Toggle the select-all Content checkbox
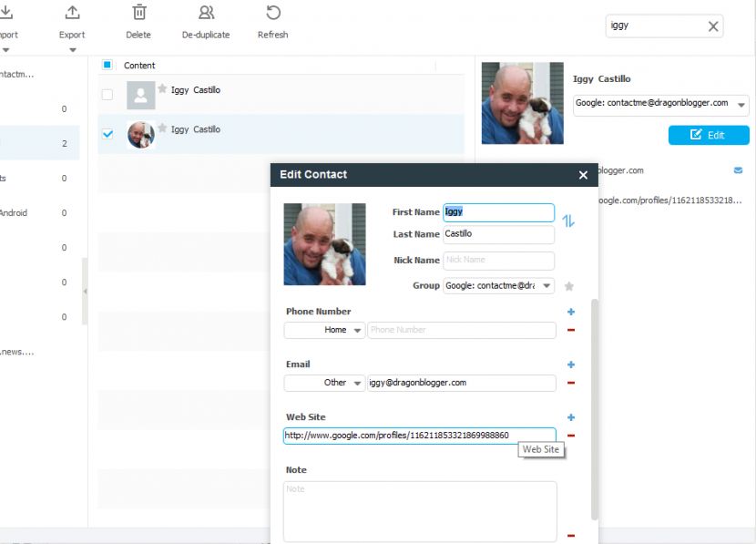756x544 pixels. click(x=107, y=65)
